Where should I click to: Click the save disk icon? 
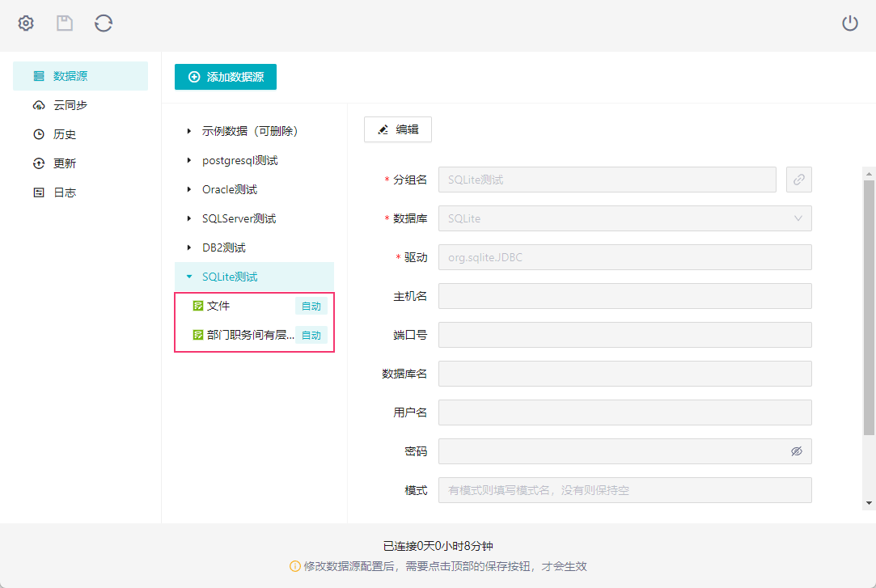click(x=65, y=23)
